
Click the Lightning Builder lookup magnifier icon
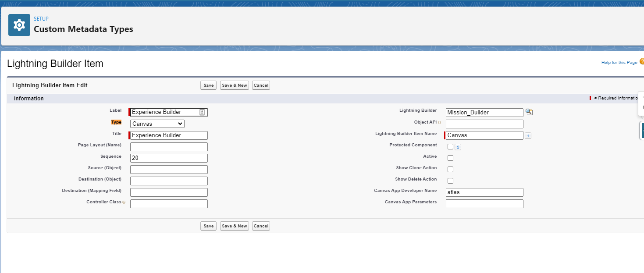point(529,112)
